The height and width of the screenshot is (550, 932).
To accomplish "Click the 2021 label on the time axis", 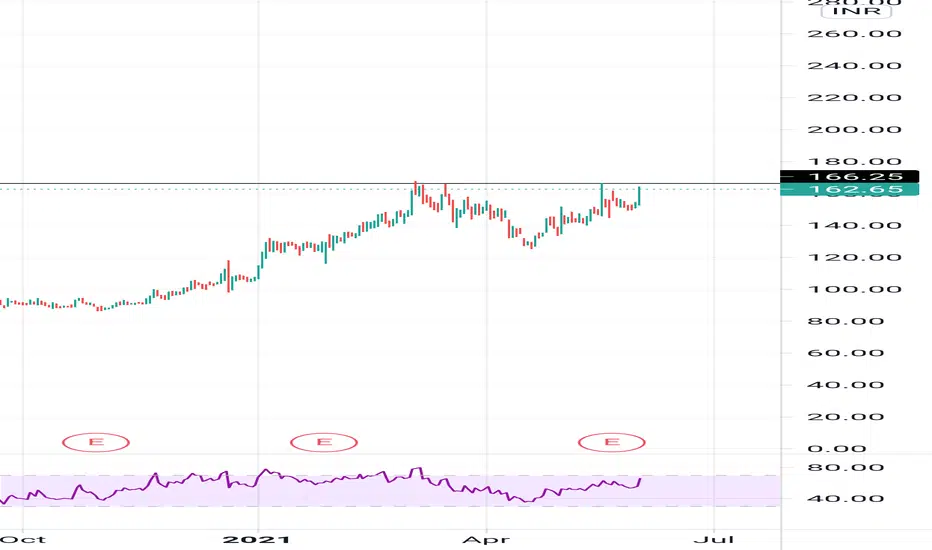I will (256, 540).
